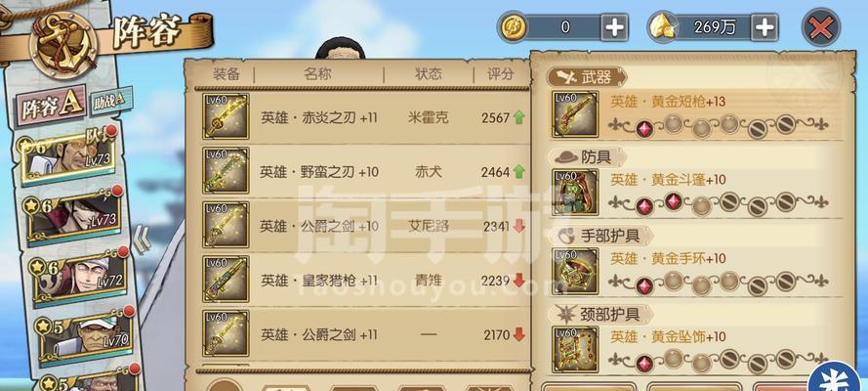Viewport: 868px width, 391px height.
Task: Add gold ingots with plus button
Action: pos(765,27)
